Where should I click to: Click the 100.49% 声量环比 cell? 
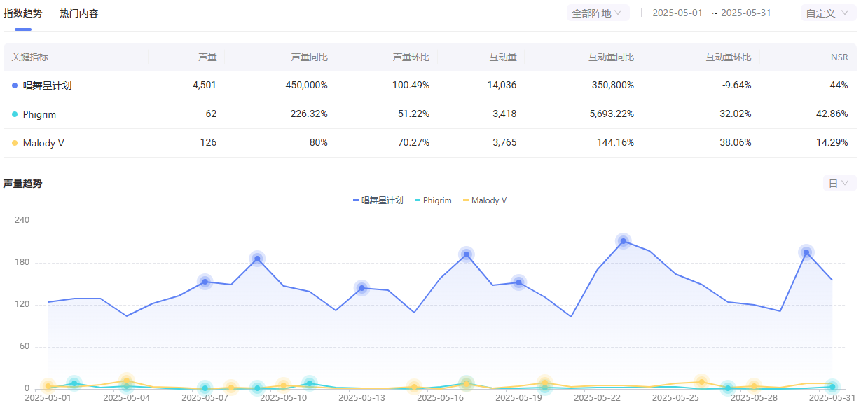411,85
